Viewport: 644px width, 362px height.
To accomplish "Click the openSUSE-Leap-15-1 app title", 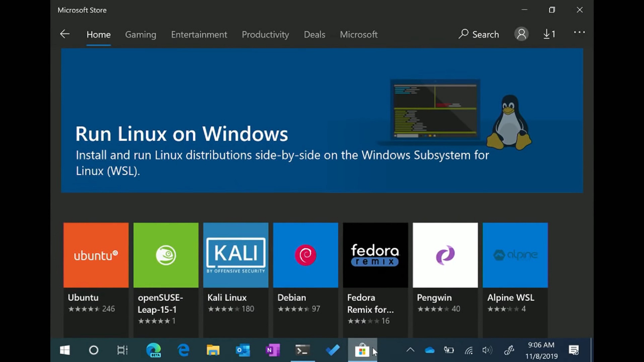I will pos(160,303).
